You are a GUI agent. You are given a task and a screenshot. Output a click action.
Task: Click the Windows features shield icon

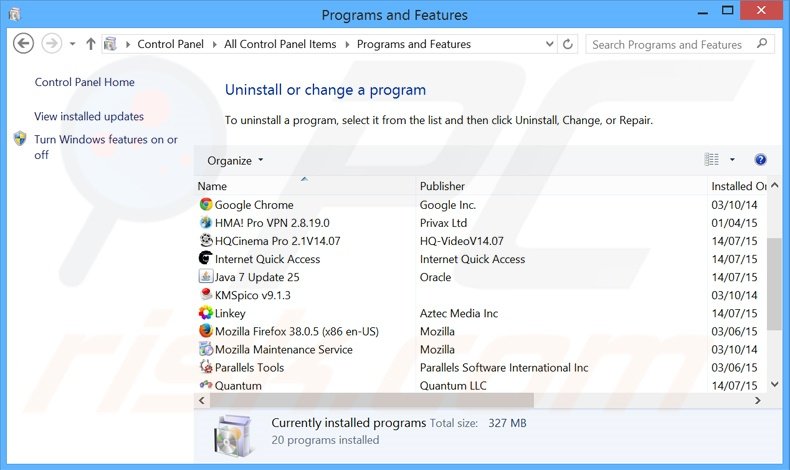(x=20, y=139)
